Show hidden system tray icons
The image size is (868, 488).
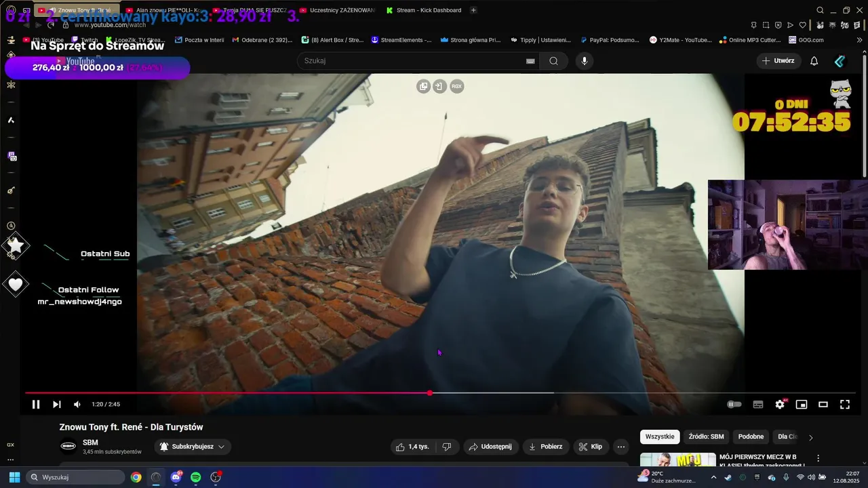713,477
